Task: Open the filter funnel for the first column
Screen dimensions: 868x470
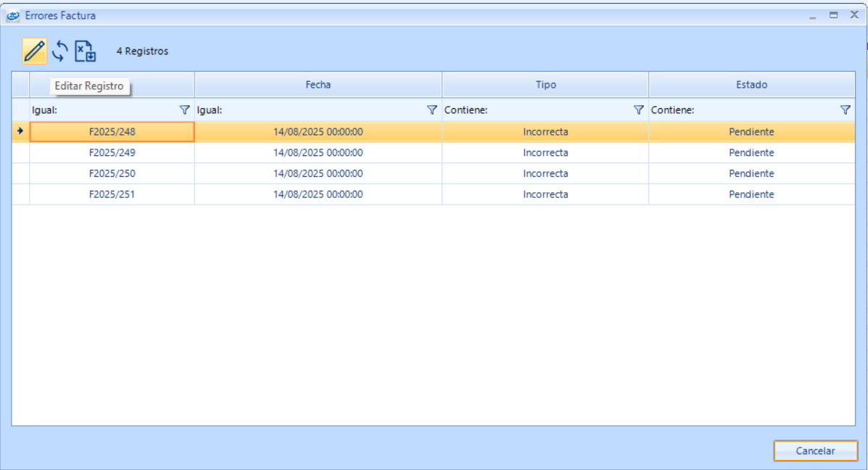Action: pyautogui.click(x=184, y=110)
